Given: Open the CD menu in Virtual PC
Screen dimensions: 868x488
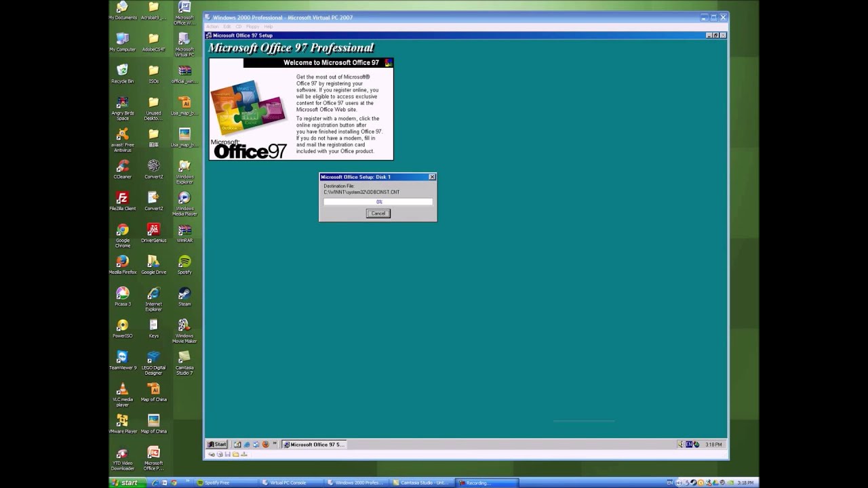Looking at the screenshot, I should pyautogui.click(x=238, y=26).
